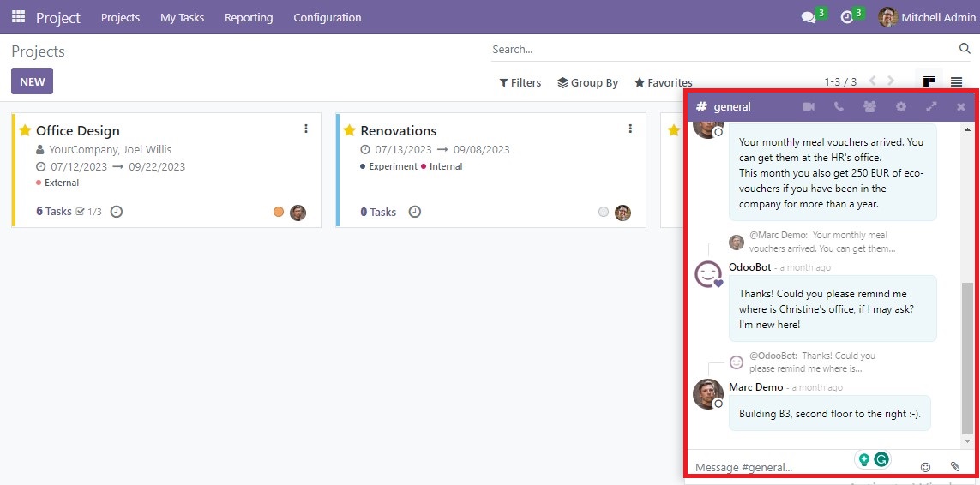
Task: Click 'YourCompany, Joel Willis' customer text
Action: (110, 149)
